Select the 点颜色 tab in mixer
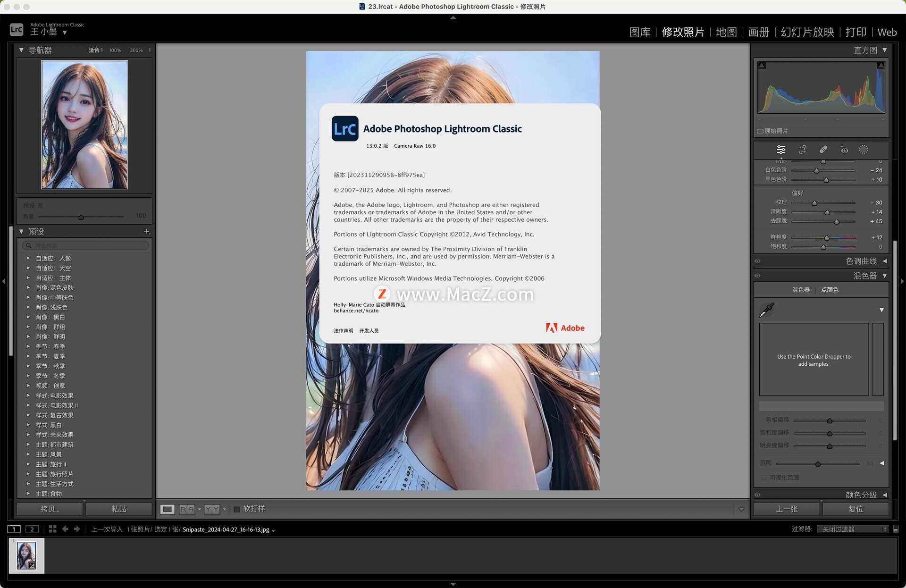 pyautogui.click(x=830, y=290)
